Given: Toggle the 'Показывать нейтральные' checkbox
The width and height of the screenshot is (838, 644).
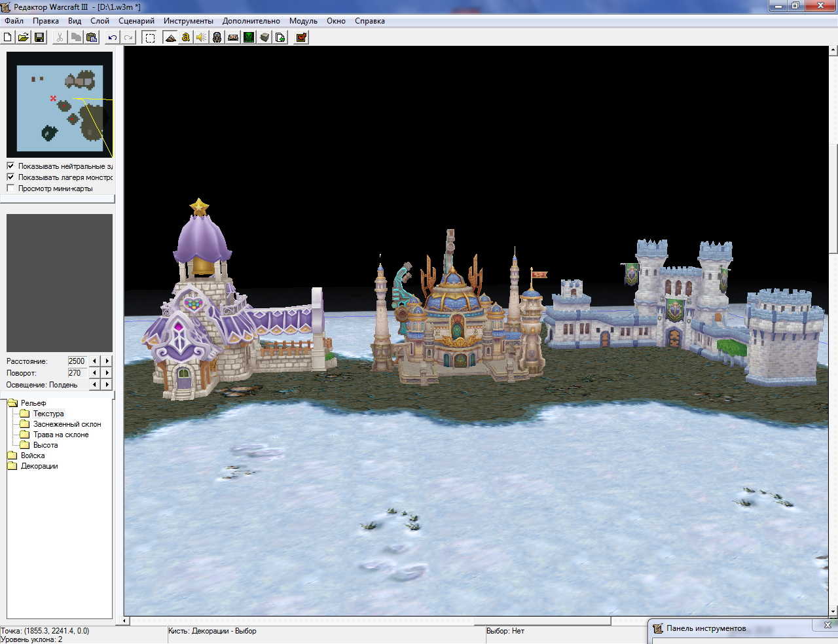Looking at the screenshot, I should (x=10, y=166).
